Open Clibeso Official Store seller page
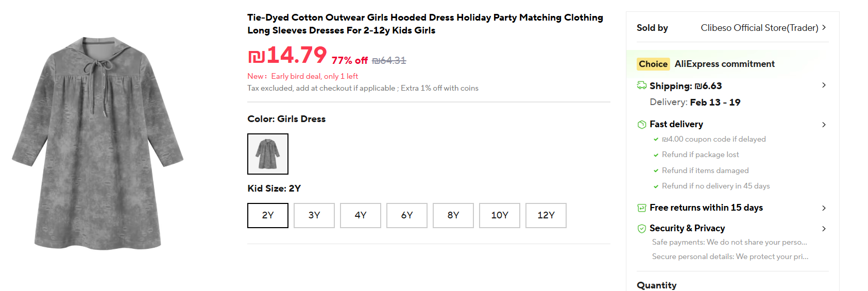 pos(759,28)
